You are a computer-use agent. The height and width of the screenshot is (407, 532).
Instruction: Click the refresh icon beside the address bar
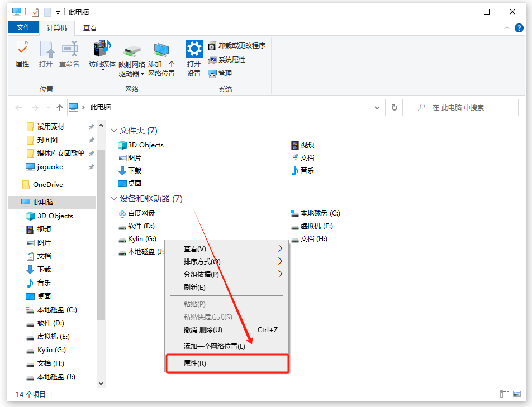[x=395, y=107]
